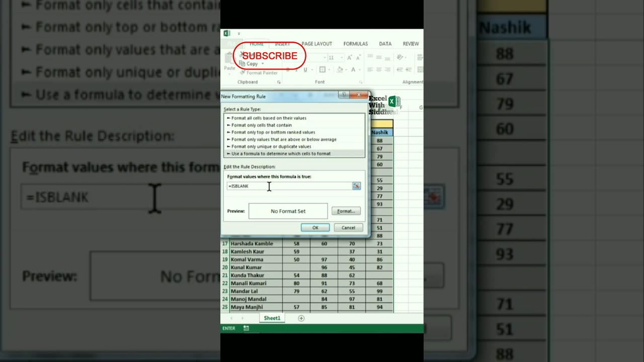Select 'Format all cells based on their values'
The height and width of the screenshot is (362, 644).
tap(294, 118)
